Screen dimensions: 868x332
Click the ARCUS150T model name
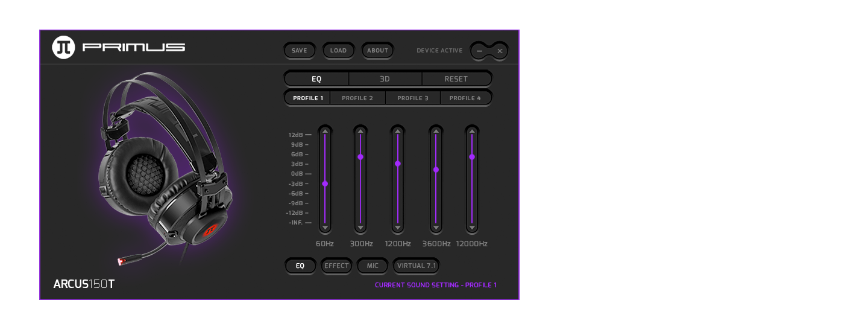pyautogui.click(x=84, y=284)
